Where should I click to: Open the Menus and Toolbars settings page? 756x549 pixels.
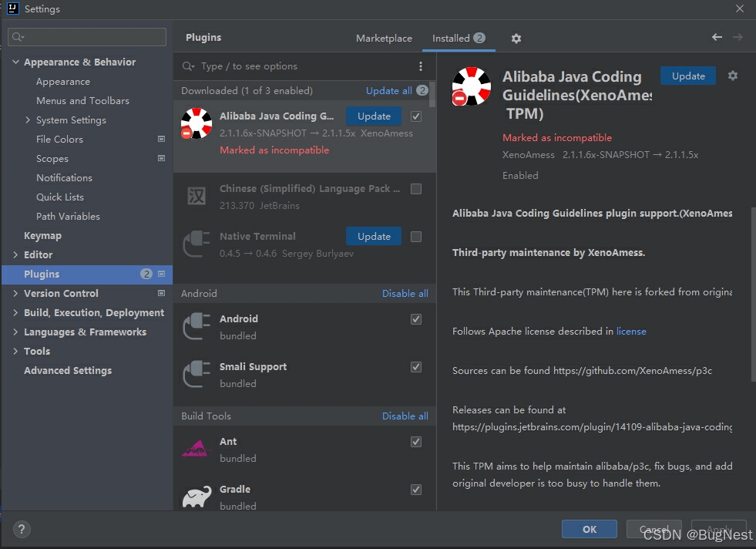pos(82,100)
